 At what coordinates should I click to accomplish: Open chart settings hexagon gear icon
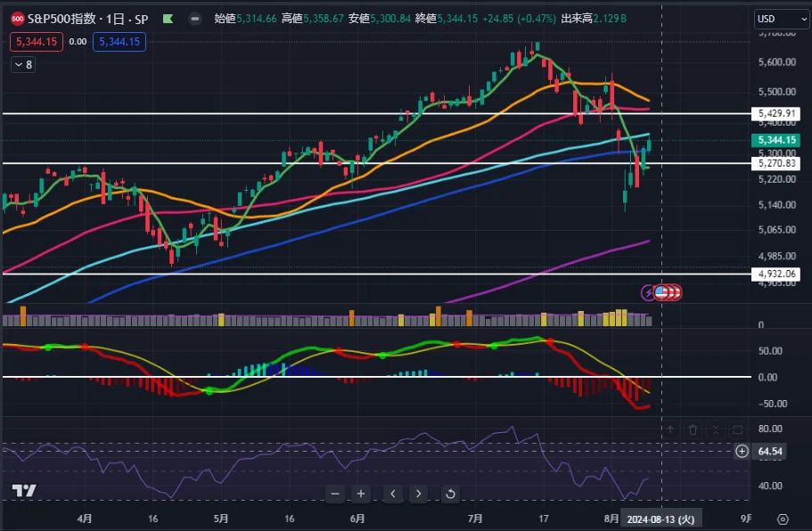pos(783,519)
